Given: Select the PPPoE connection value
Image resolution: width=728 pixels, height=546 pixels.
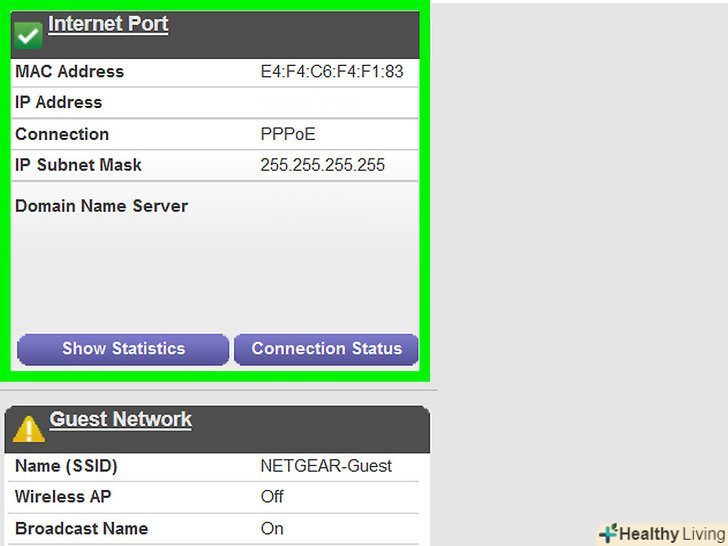Looking at the screenshot, I should point(289,134).
